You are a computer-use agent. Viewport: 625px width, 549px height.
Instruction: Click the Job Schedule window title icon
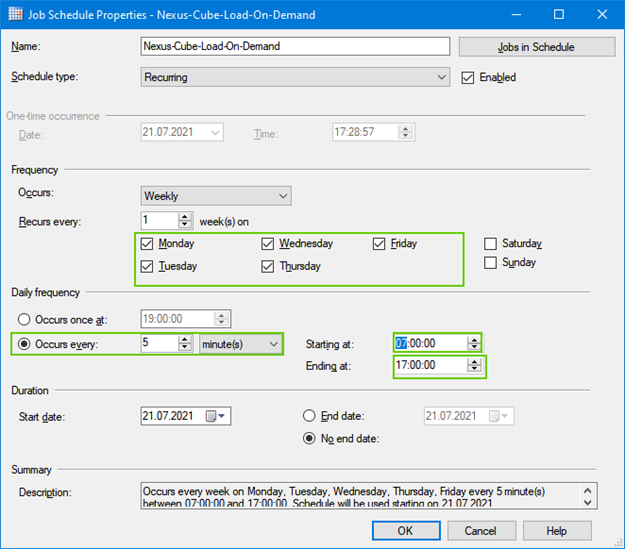coord(16,14)
